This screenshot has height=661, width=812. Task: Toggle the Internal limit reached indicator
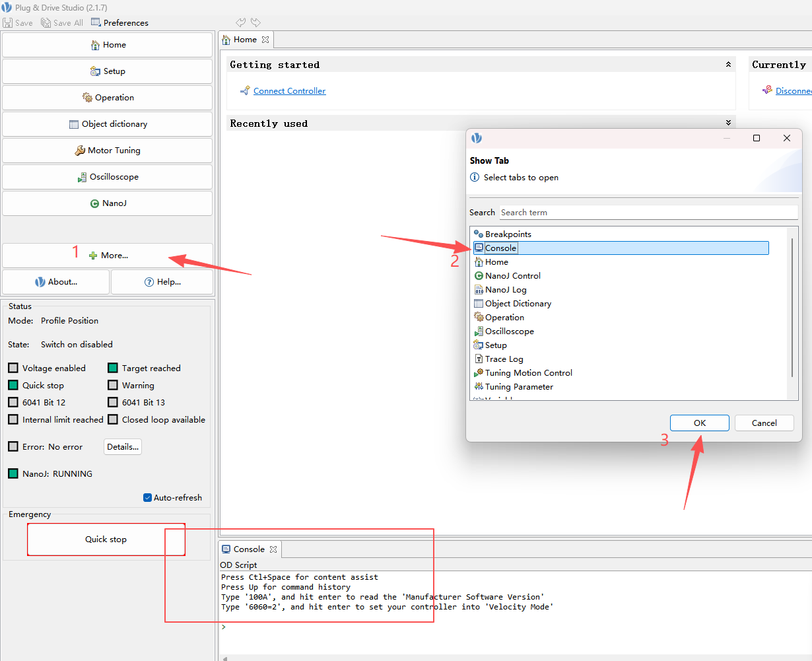click(13, 420)
